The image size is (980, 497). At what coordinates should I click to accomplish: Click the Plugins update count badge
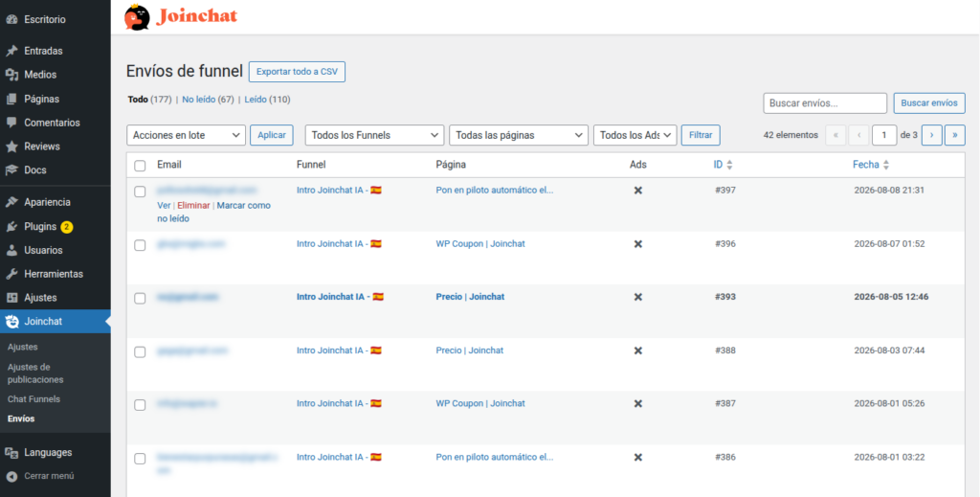67,226
